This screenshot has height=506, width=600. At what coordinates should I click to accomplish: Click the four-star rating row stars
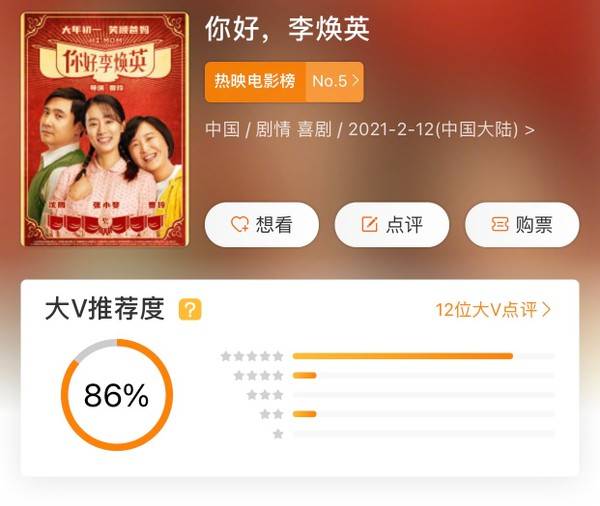pyautogui.click(x=258, y=375)
